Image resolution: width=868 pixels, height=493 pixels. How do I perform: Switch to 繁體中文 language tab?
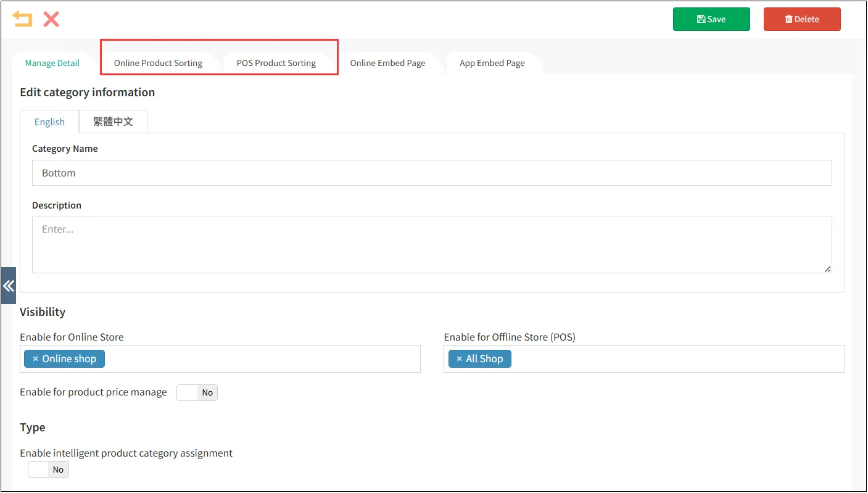[x=113, y=122]
